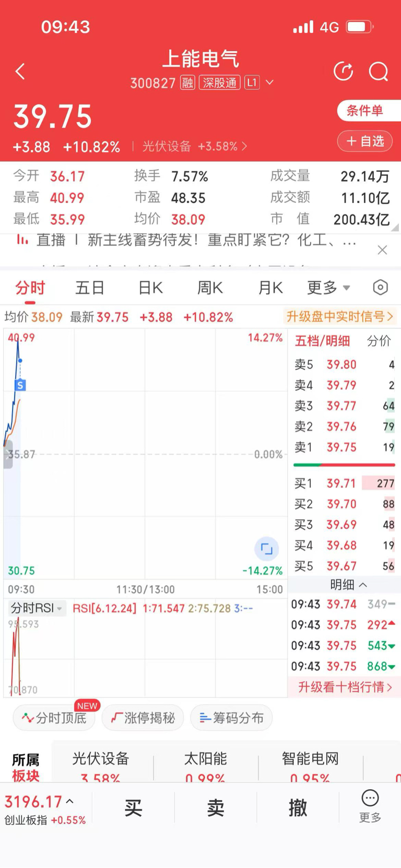Tap the 深股通 badge
This screenshot has width=401, height=868.
219,82
